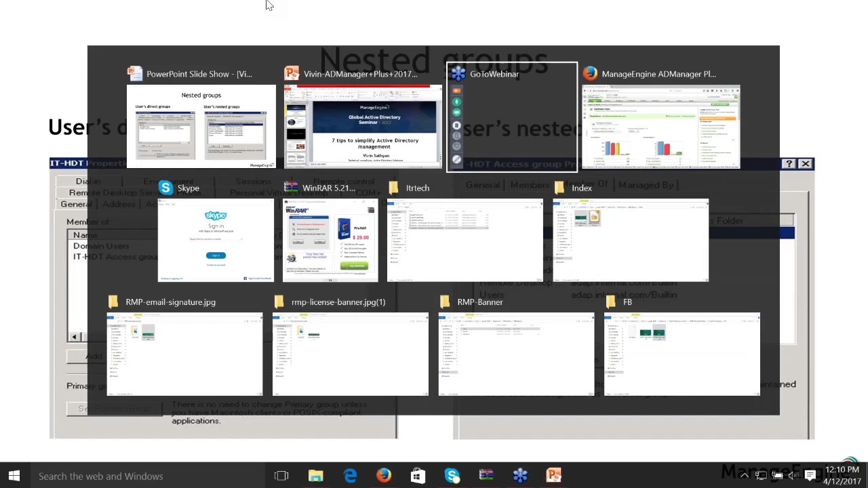Open GoToWebinar from the taskbar
Screen dimensions: 868x488
[x=520, y=476]
